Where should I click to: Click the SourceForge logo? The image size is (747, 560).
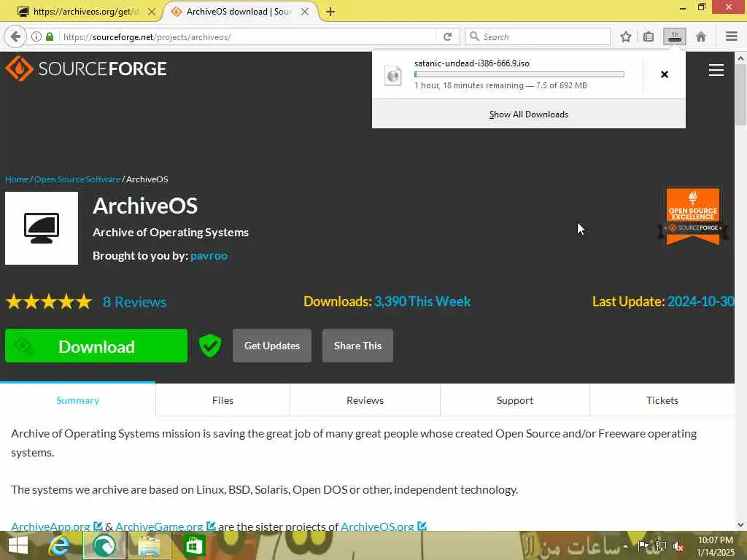[x=86, y=69]
